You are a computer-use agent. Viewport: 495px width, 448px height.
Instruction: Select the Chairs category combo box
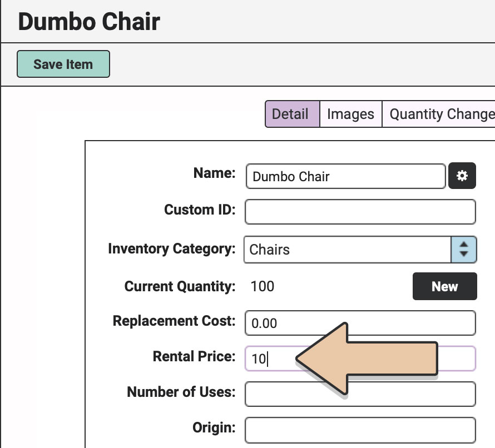pos(360,249)
